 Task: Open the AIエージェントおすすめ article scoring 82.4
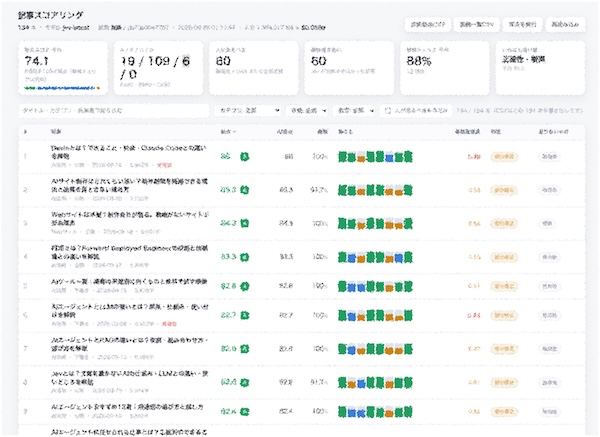tap(127, 407)
